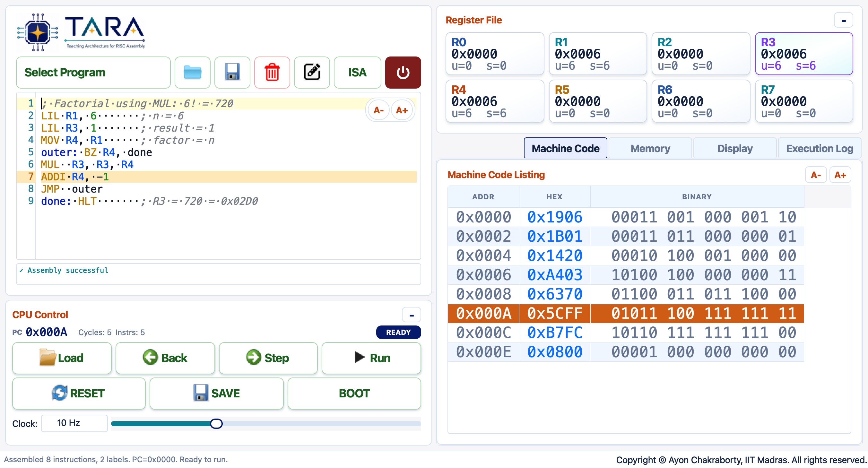
Task: Switch to the Execution Log tab
Action: [820, 148]
